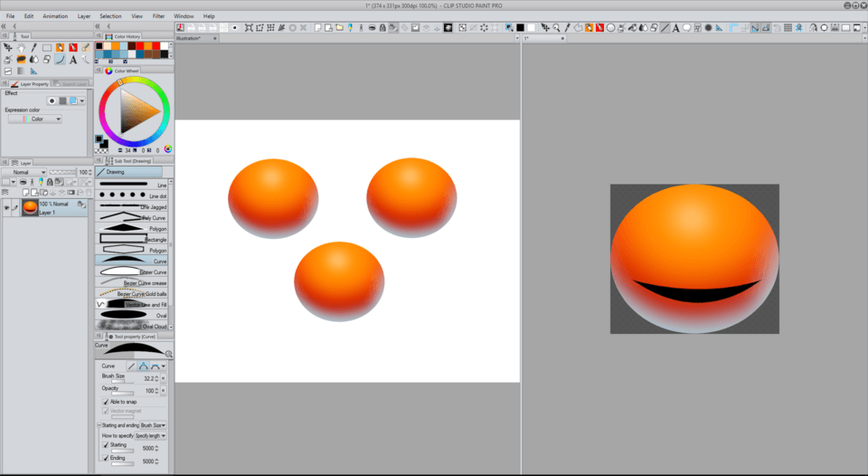Select the Operation tool in the Tool palette
The width and height of the screenshot is (868, 476).
pos(8,48)
